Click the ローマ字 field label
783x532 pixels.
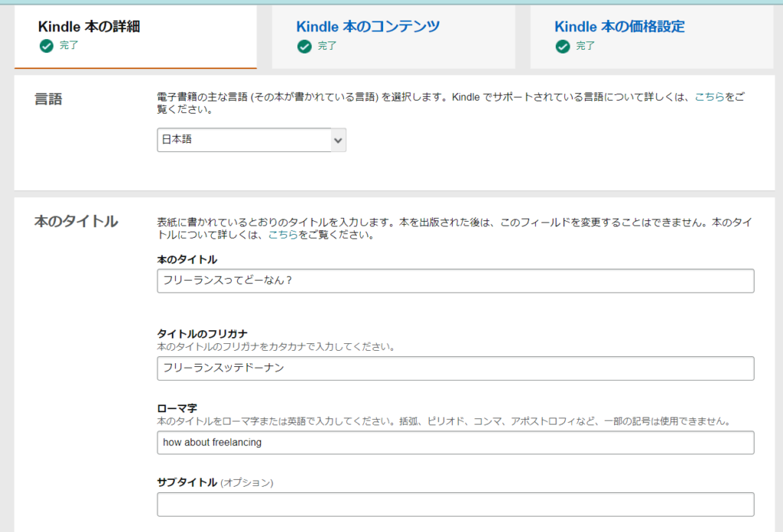pyautogui.click(x=177, y=408)
